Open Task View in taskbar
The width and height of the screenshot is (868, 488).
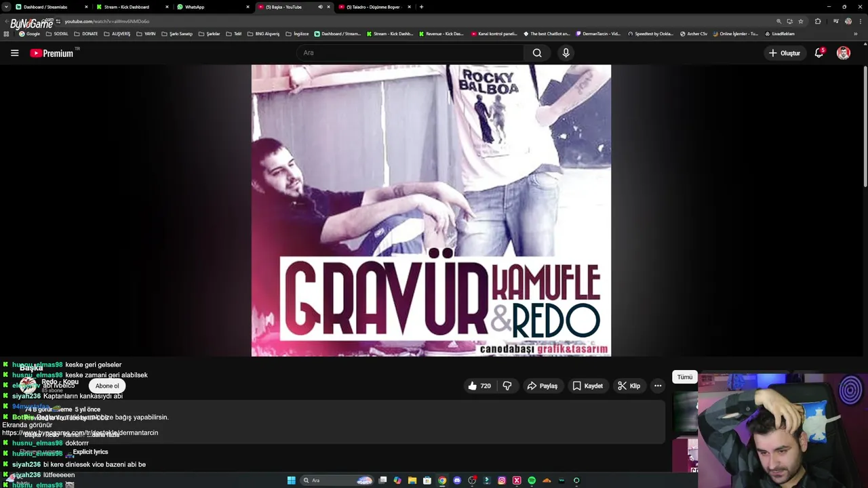(382, 481)
